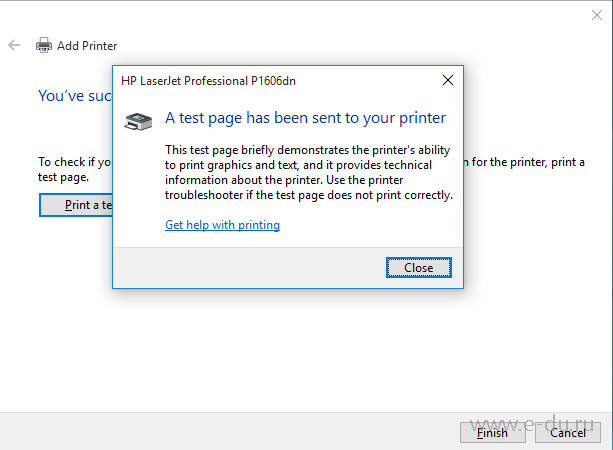Open the Get help with printing link
The image size is (613, 450).
click(x=222, y=225)
